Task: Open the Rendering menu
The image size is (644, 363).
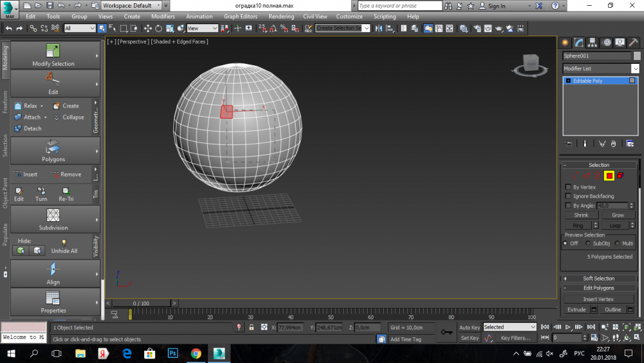Action: point(281,17)
